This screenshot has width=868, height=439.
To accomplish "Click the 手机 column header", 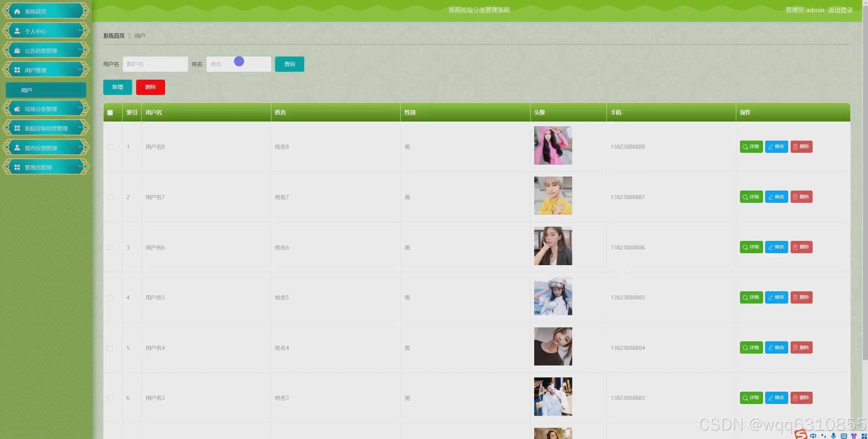I will coord(671,112).
